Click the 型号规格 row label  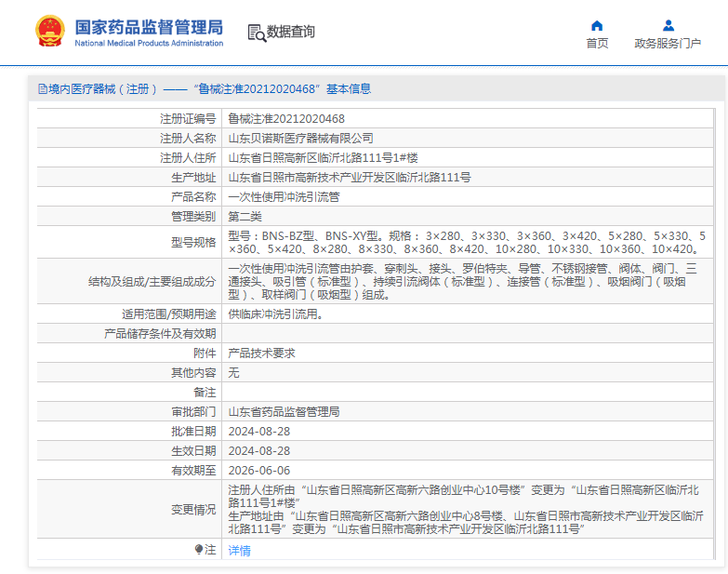click(193, 243)
